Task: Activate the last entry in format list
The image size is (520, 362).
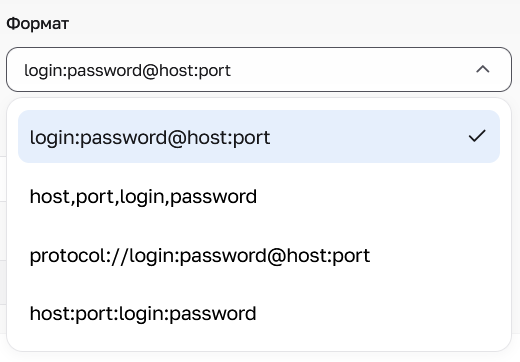Action: tap(259, 313)
